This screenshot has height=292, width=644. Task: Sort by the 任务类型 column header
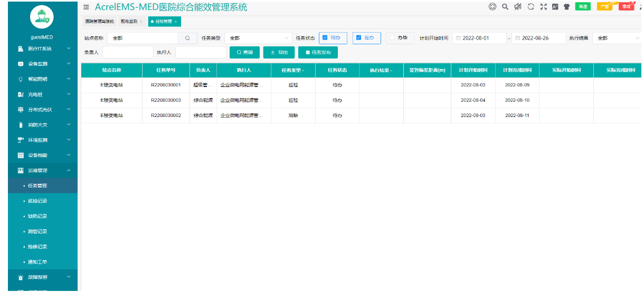[x=293, y=70]
